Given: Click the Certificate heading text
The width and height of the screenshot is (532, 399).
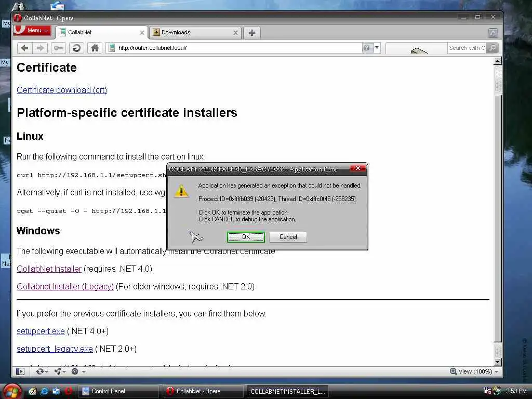Looking at the screenshot, I should (46, 68).
